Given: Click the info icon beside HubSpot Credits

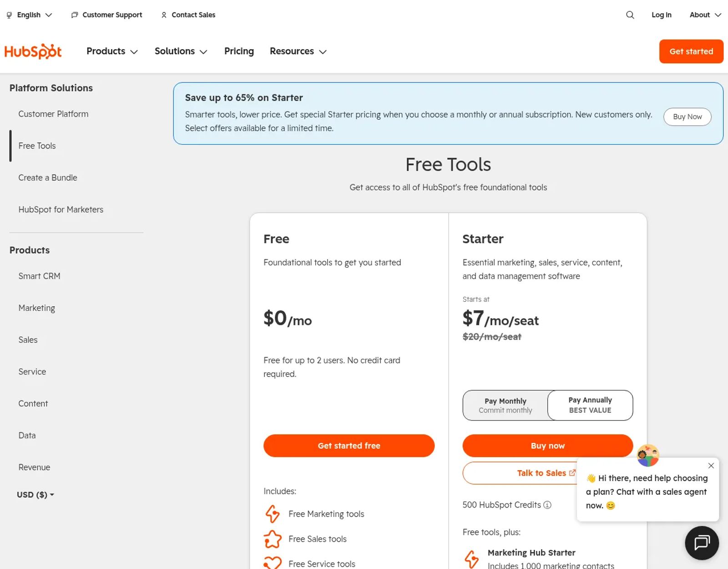Looking at the screenshot, I should pyautogui.click(x=547, y=505).
